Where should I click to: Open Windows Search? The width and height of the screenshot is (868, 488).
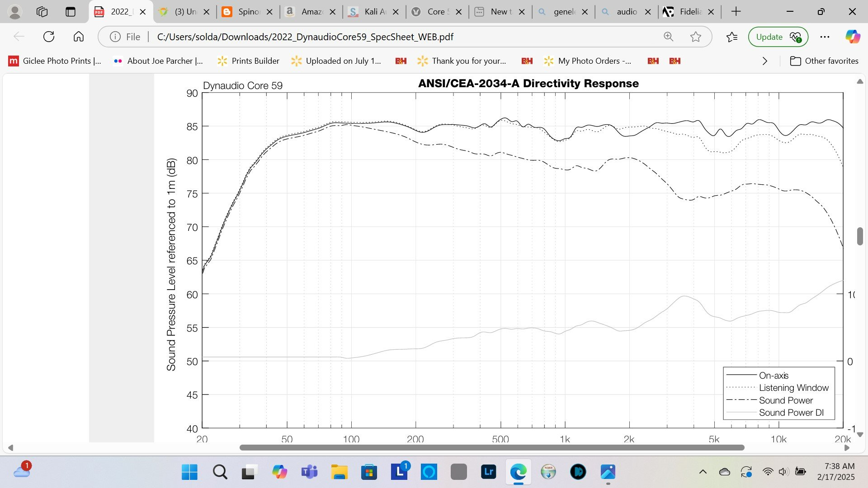tap(220, 472)
